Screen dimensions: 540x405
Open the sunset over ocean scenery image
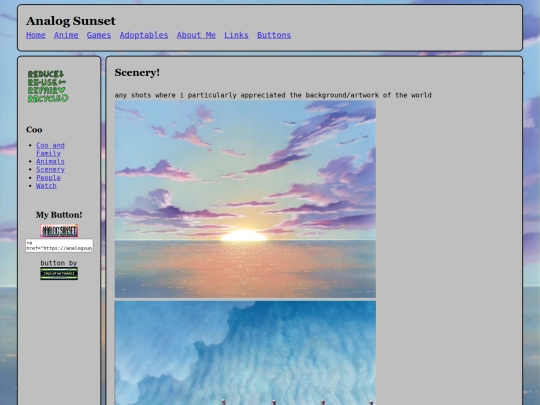tap(245, 199)
